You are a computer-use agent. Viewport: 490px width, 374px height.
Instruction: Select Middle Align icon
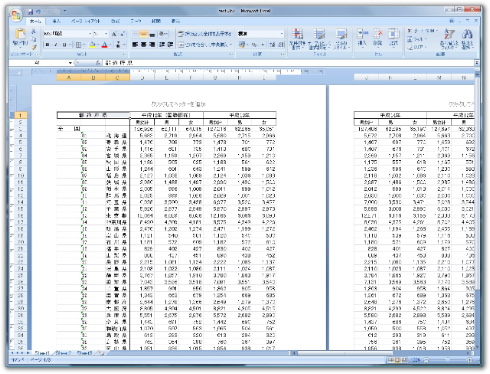(143, 34)
